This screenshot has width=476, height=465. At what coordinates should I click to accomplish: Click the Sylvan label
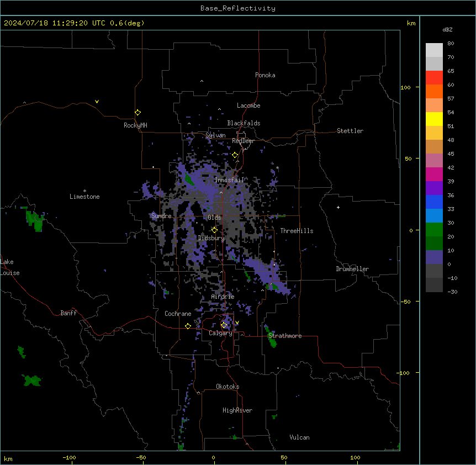(x=215, y=135)
